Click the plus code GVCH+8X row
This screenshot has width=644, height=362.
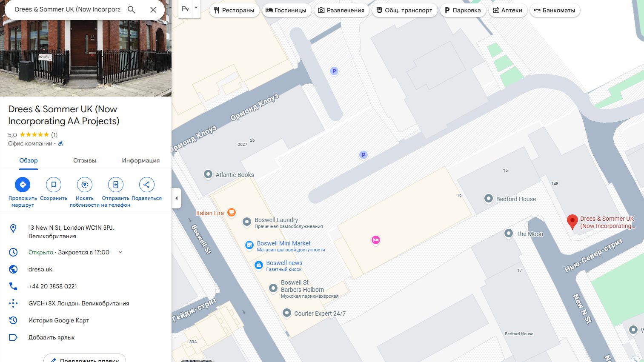86,303
